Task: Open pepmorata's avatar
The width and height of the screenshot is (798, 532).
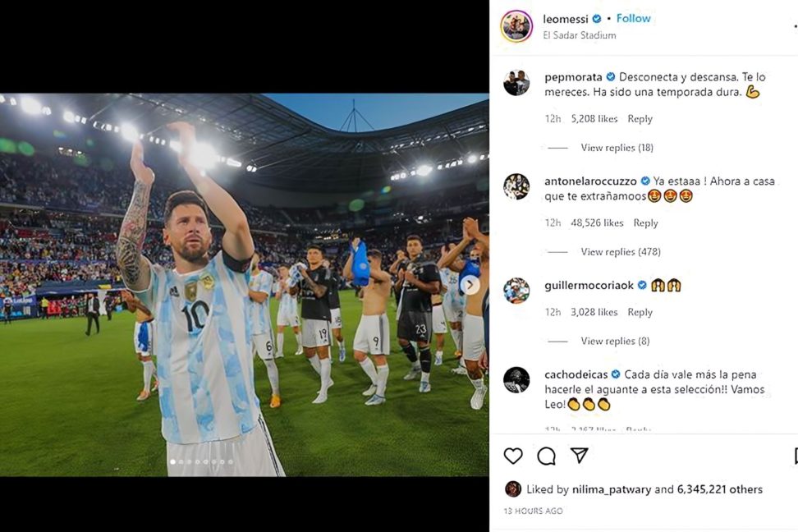Action: pos(516,82)
